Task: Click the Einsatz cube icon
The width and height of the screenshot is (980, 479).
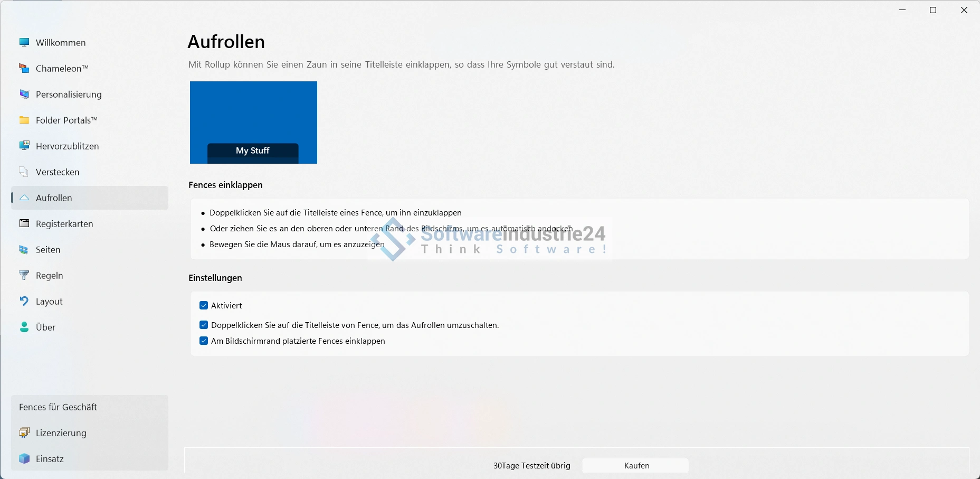Action: 24,459
